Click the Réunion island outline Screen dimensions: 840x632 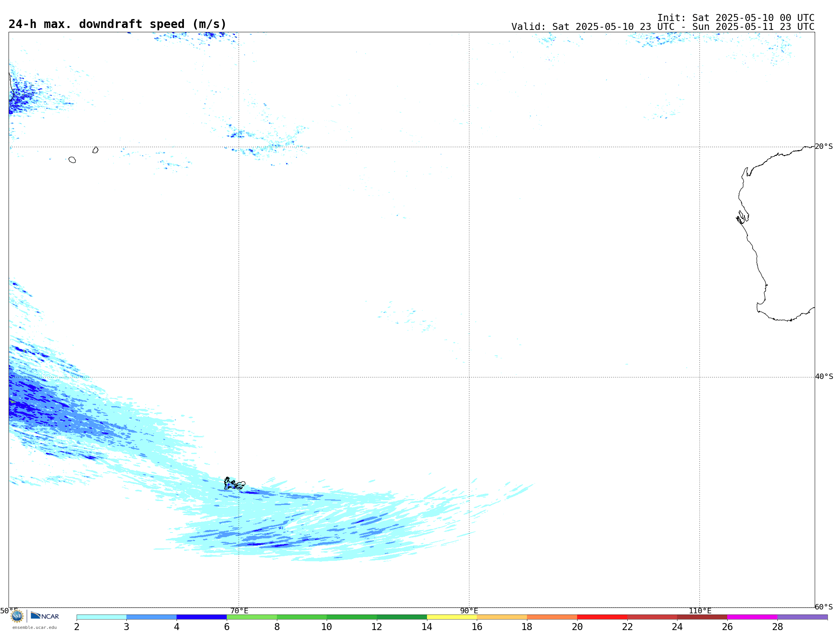point(72,160)
